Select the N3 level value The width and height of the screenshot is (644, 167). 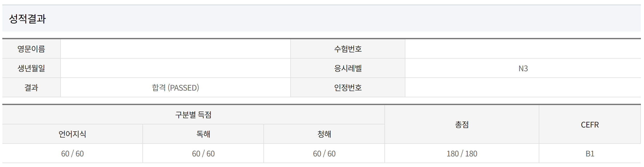coord(523,68)
